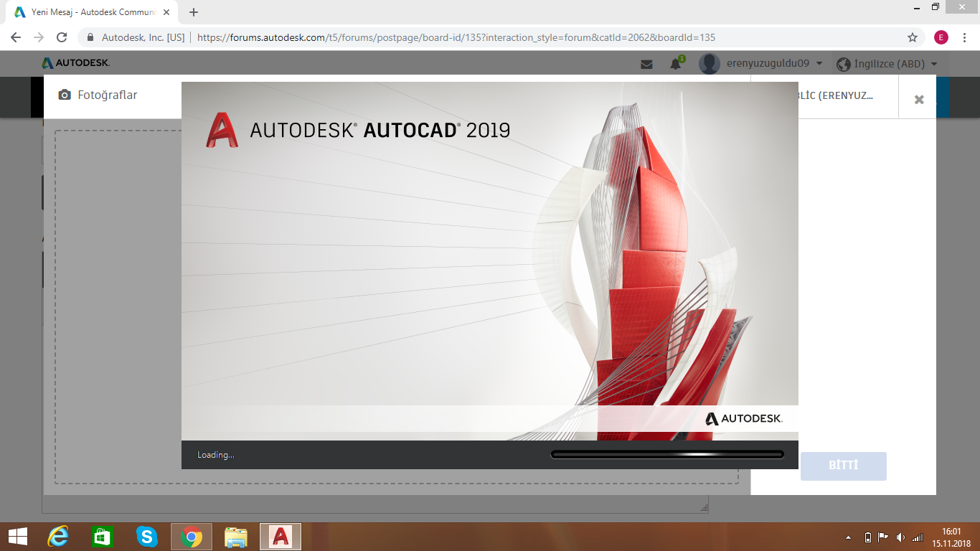Click the Autodesk logo in page header
The image size is (980, 551).
point(75,63)
